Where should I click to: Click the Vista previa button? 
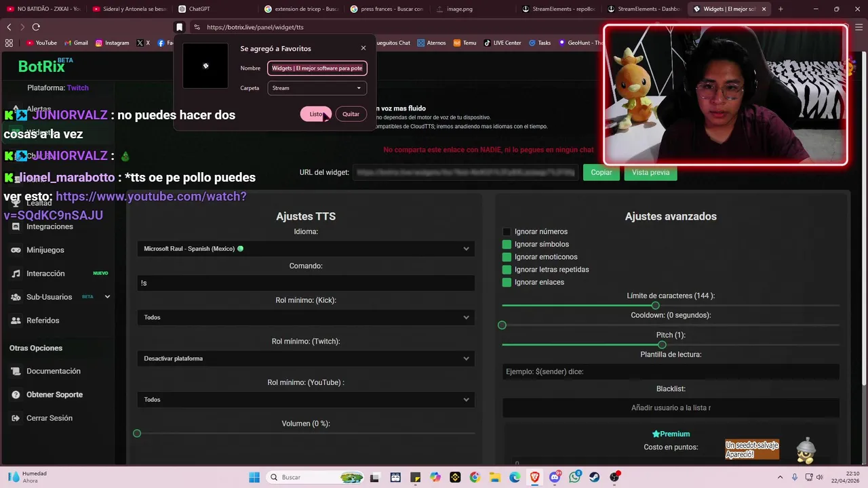tap(650, 172)
